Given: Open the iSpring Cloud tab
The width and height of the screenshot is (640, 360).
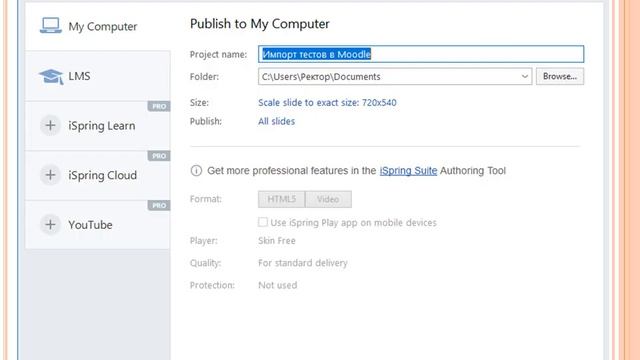Looking at the screenshot, I should coord(98,176).
